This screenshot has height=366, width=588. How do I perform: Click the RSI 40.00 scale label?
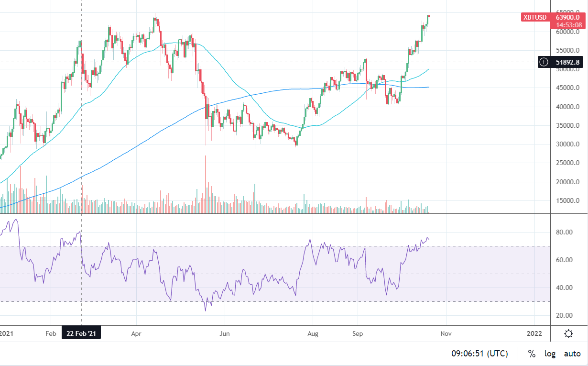coord(564,288)
